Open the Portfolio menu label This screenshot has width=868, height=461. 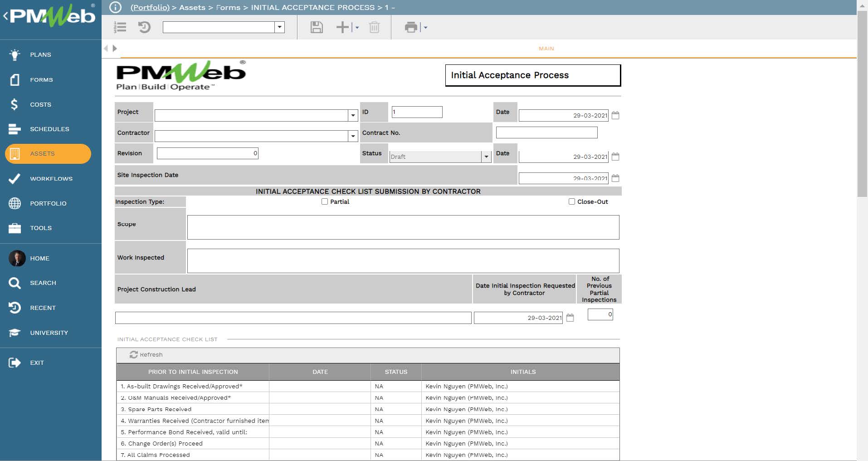(48, 203)
